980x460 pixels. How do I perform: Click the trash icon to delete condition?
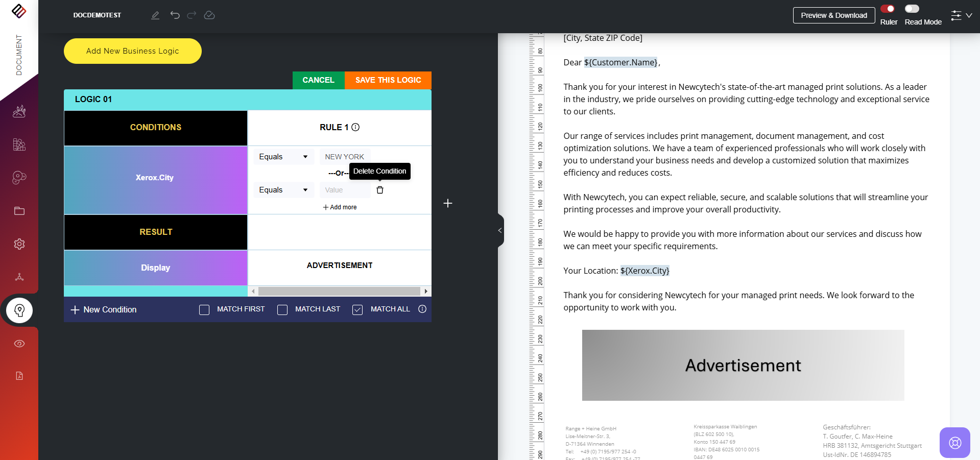coord(380,190)
